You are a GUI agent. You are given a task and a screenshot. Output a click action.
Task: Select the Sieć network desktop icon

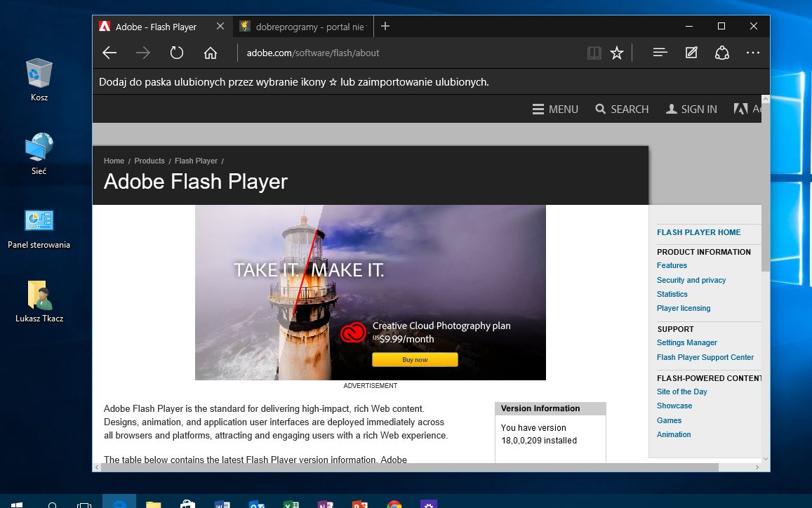tap(39, 154)
